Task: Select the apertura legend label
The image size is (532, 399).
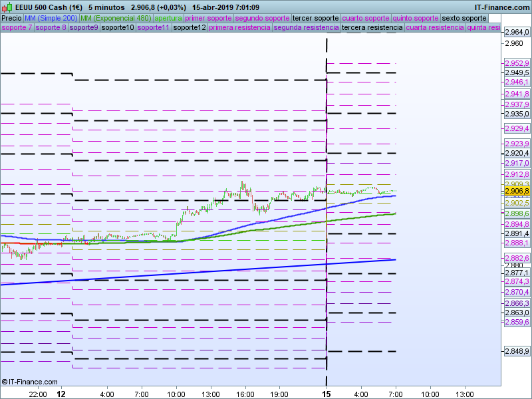Action: pyautogui.click(x=168, y=18)
